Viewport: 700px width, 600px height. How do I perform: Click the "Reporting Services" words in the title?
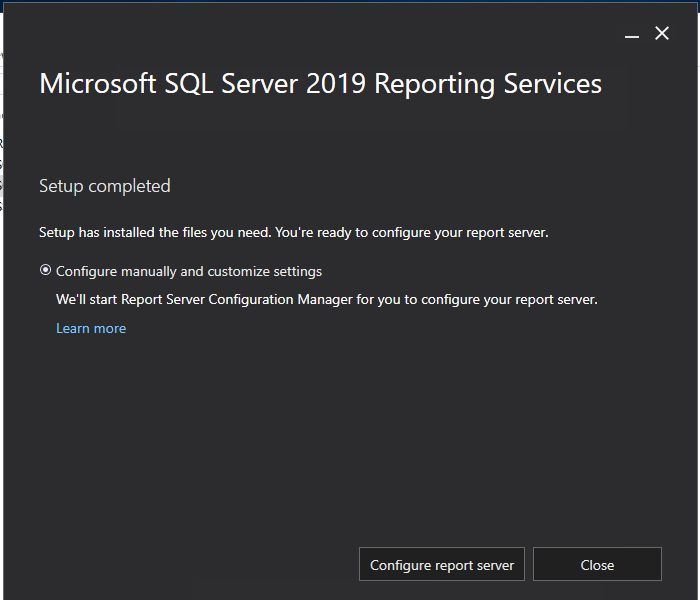point(488,83)
